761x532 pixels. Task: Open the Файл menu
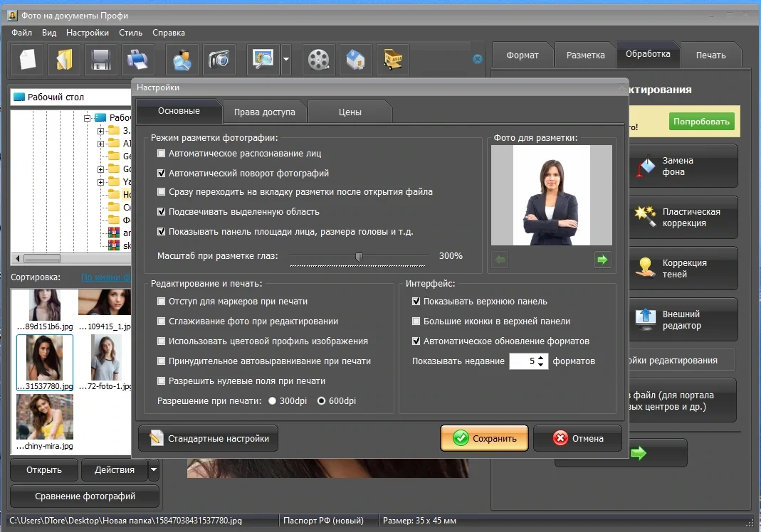pyautogui.click(x=22, y=33)
